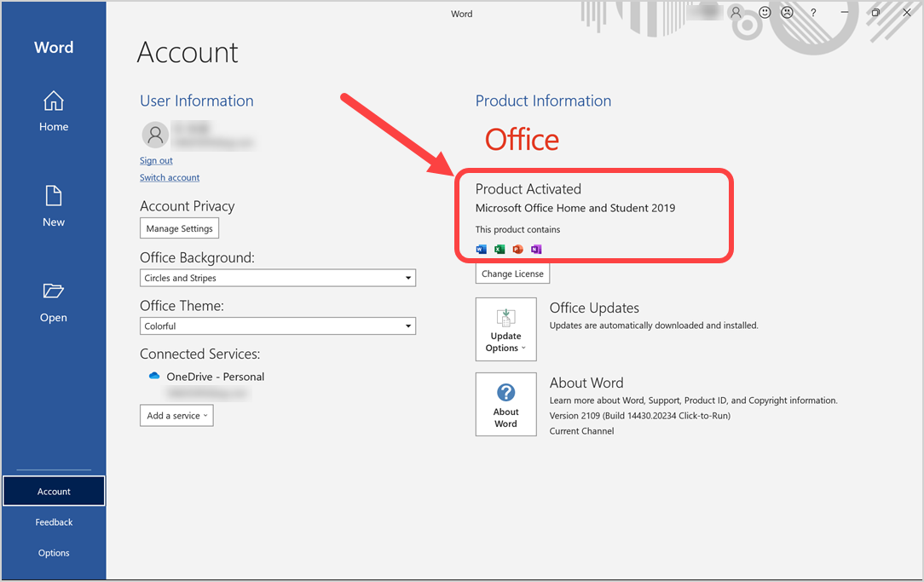Click the user profile avatar icon
Screen dimensions: 924x582
[x=736, y=12]
